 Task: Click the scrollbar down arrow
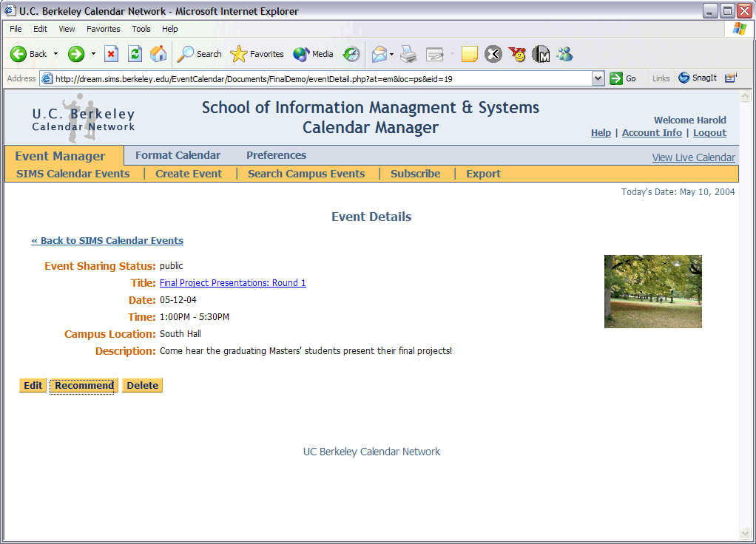[x=746, y=534]
